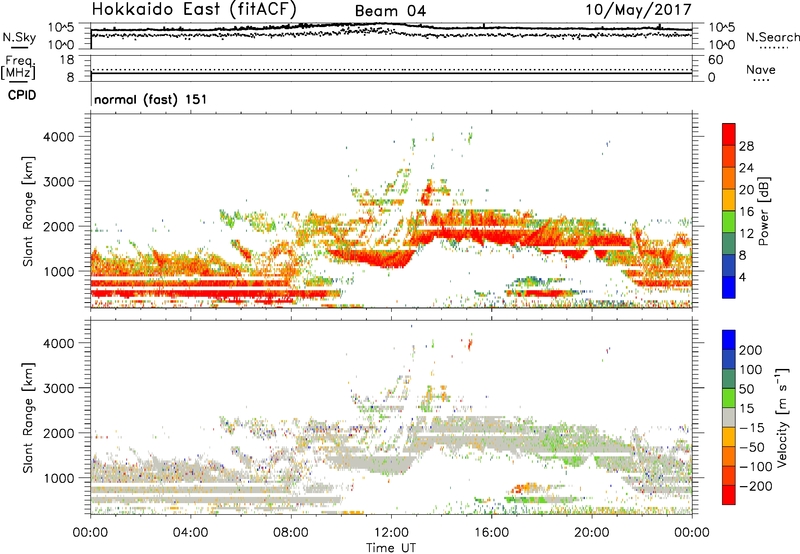
Task: Click the "08:00" time tick label
Action: tap(291, 533)
